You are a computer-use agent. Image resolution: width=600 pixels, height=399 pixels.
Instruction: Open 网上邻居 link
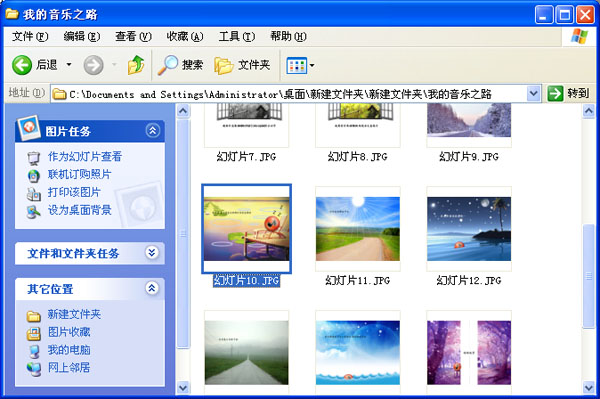[x=69, y=367]
